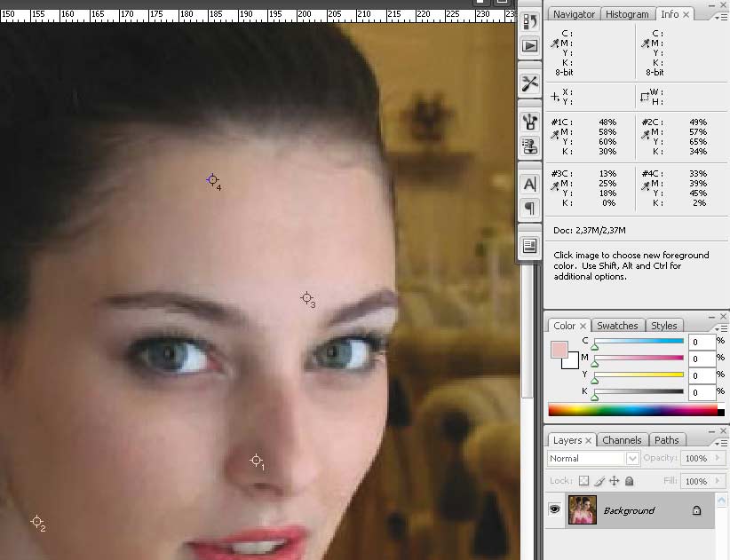The image size is (730, 560).
Task: Toggle lock transparent pixels
Action: pyautogui.click(x=583, y=481)
